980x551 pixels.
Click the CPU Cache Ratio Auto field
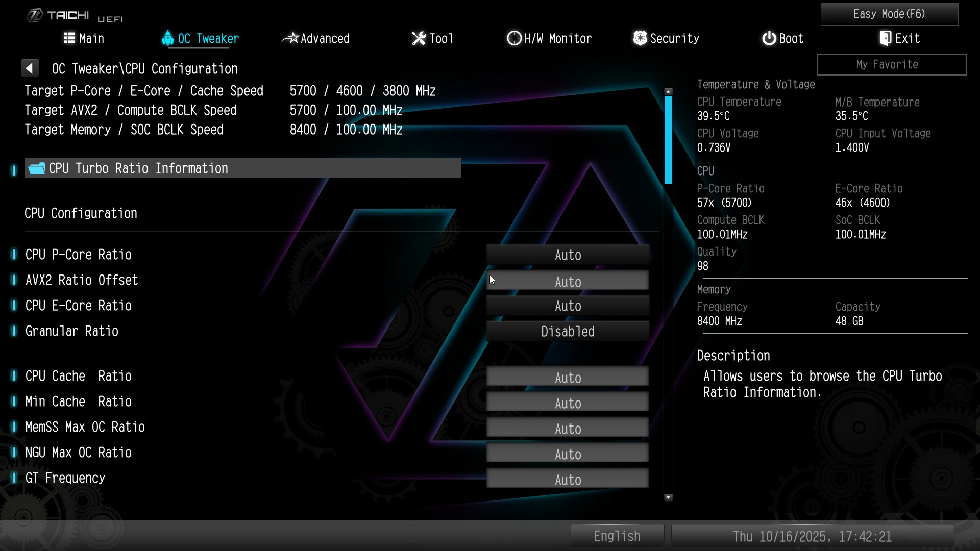point(568,378)
